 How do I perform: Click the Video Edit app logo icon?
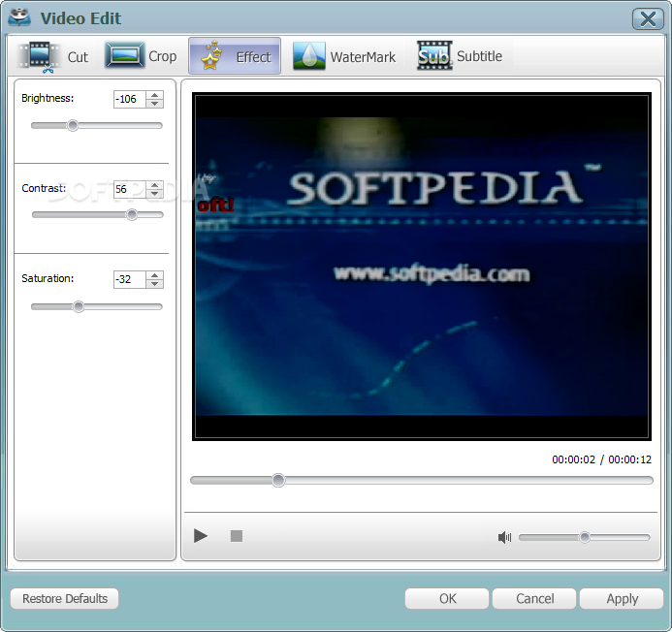pos(19,17)
